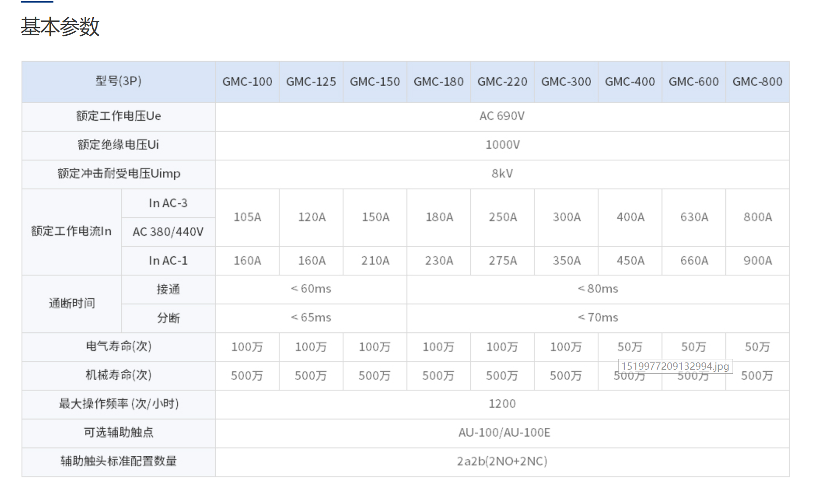Click the 1519977209132994.jpg filename tooltip

pos(675,367)
